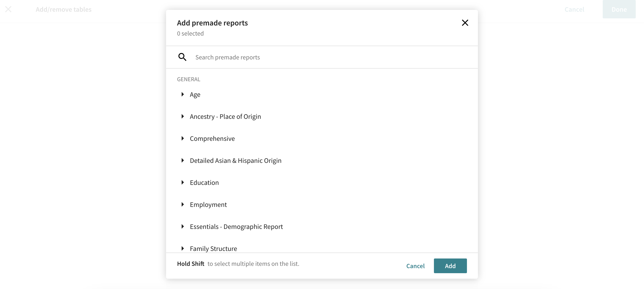Close the Add/remove tables panel
644x289 pixels.
click(x=8, y=9)
